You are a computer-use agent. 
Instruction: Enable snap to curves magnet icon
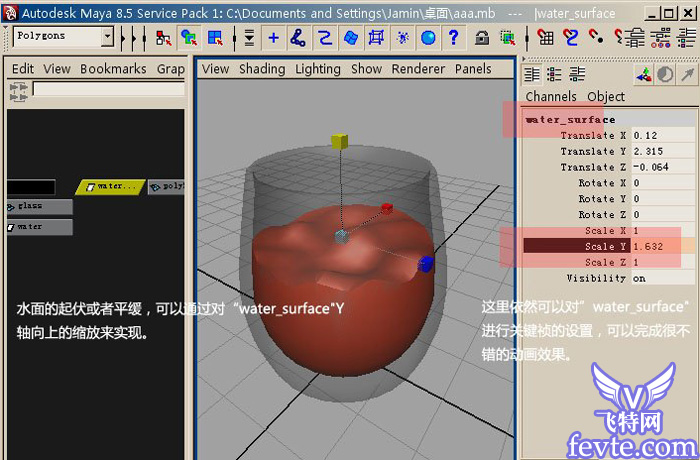point(571,38)
